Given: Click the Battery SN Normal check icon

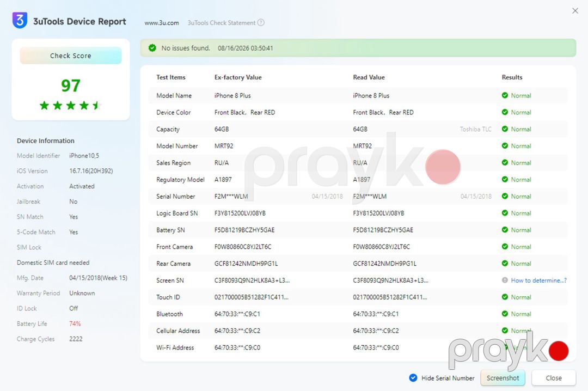Looking at the screenshot, I should [505, 230].
